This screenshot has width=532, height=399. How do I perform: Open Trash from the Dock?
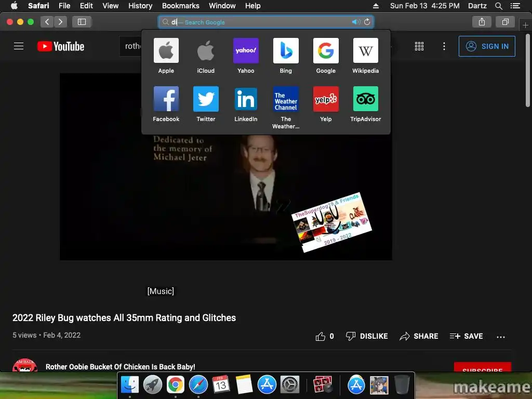click(402, 385)
